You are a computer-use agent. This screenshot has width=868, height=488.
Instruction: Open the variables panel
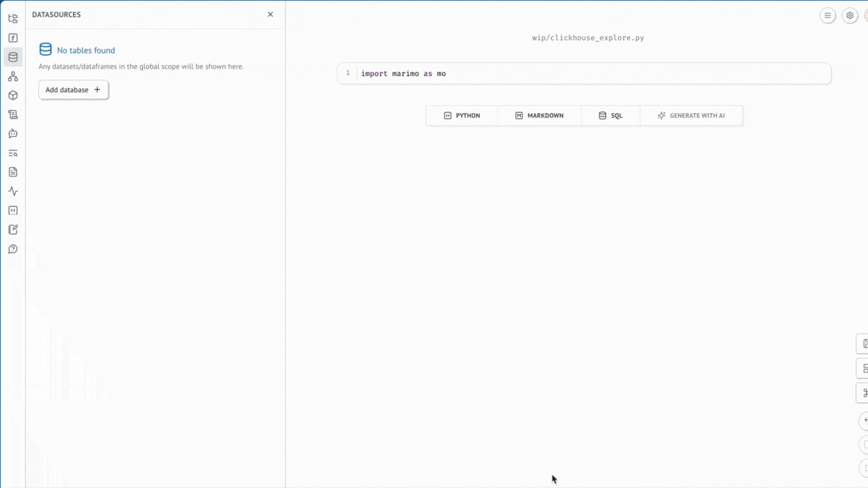point(12,37)
